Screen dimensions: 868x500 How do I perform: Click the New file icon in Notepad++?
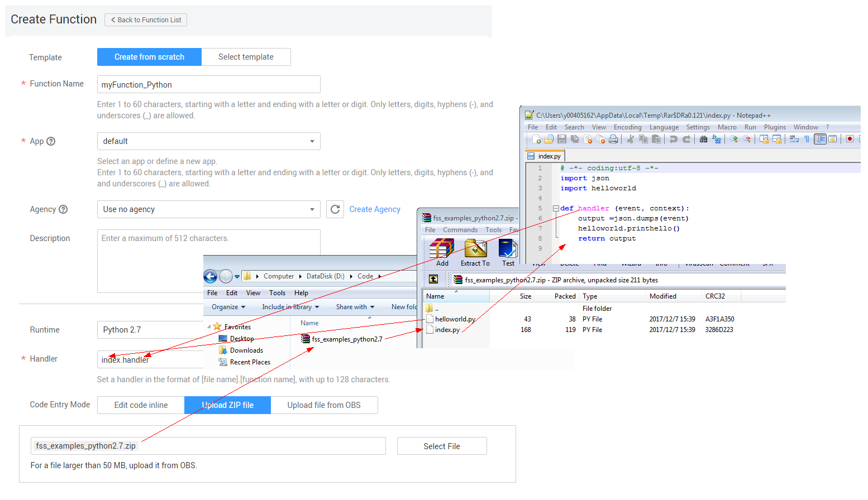tap(536, 139)
